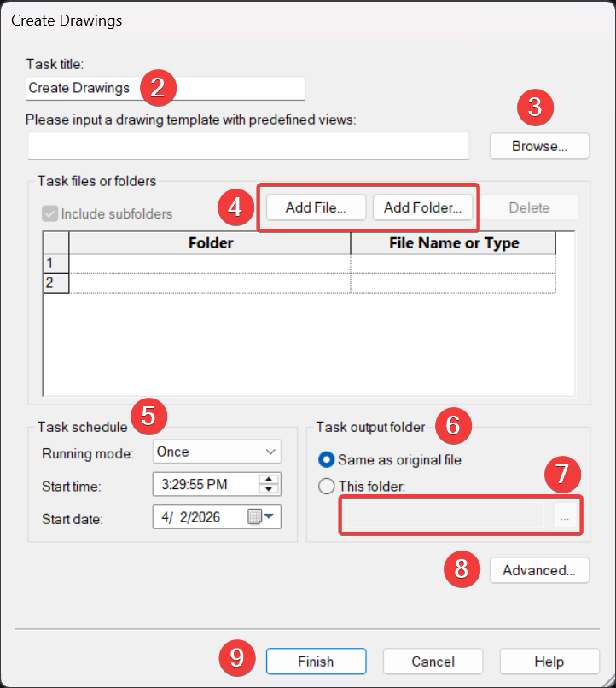Image resolution: width=616 pixels, height=688 pixels.
Task: Click Add Folder... button
Action: [x=422, y=207]
